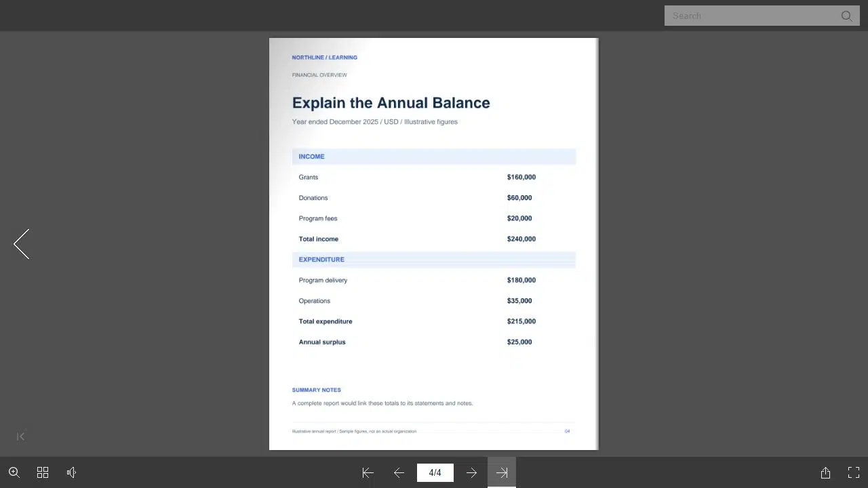Select the Program fees amount $20,000
The height and width of the screenshot is (488, 868).
(x=519, y=219)
